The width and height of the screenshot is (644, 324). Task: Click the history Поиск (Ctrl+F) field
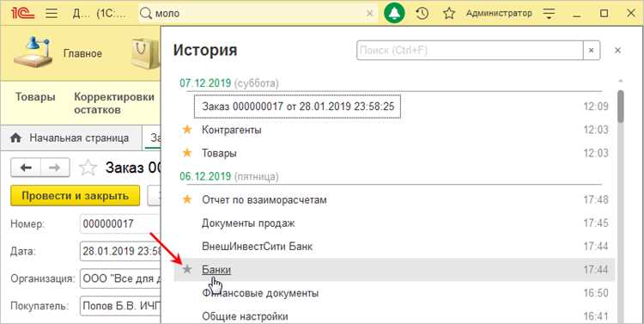pyautogui.click(x=470, y=51)
